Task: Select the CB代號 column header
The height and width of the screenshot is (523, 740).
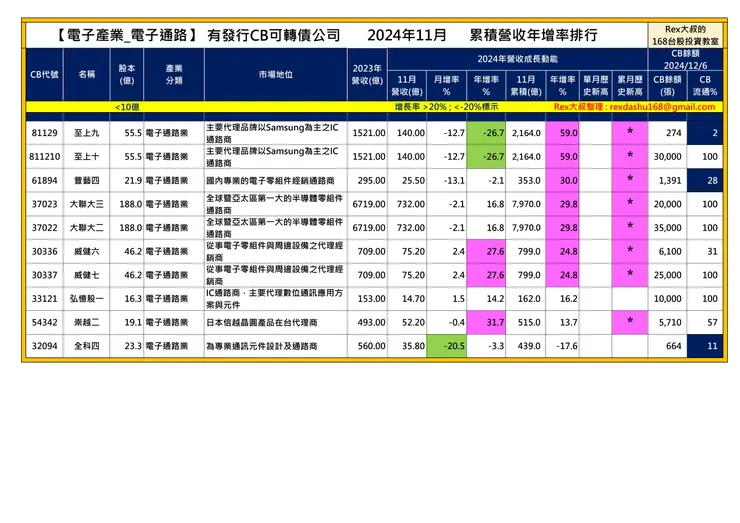Action: (44, 75)
